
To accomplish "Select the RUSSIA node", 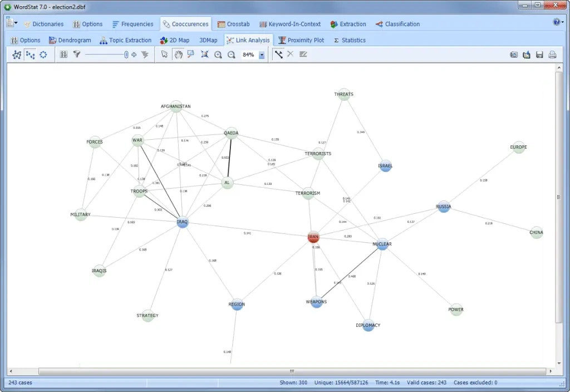I will [x=444, y=207].
